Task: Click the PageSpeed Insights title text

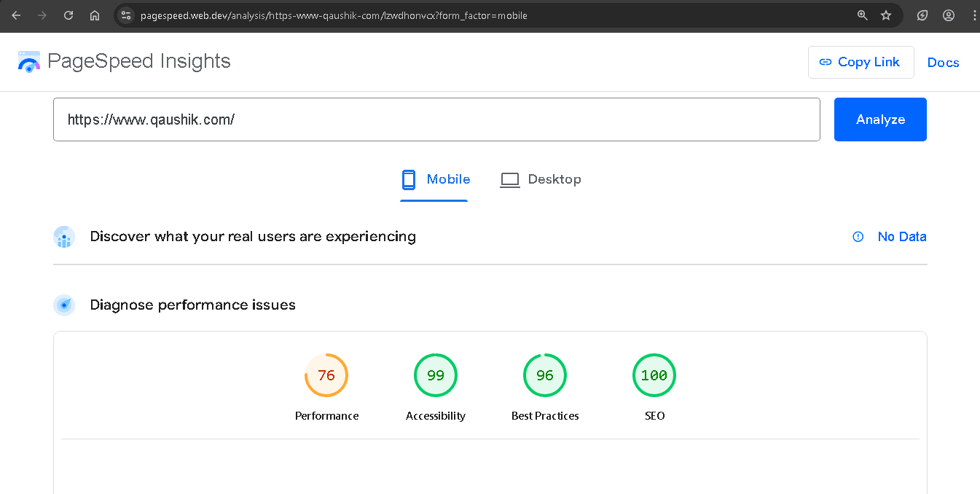Action: click(x=139, y=61)
